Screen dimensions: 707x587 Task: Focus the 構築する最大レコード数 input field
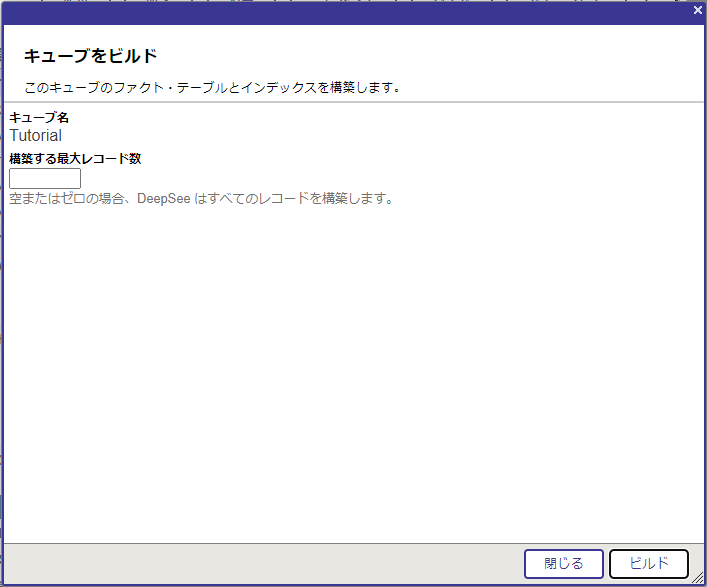[x=45, y=179]
